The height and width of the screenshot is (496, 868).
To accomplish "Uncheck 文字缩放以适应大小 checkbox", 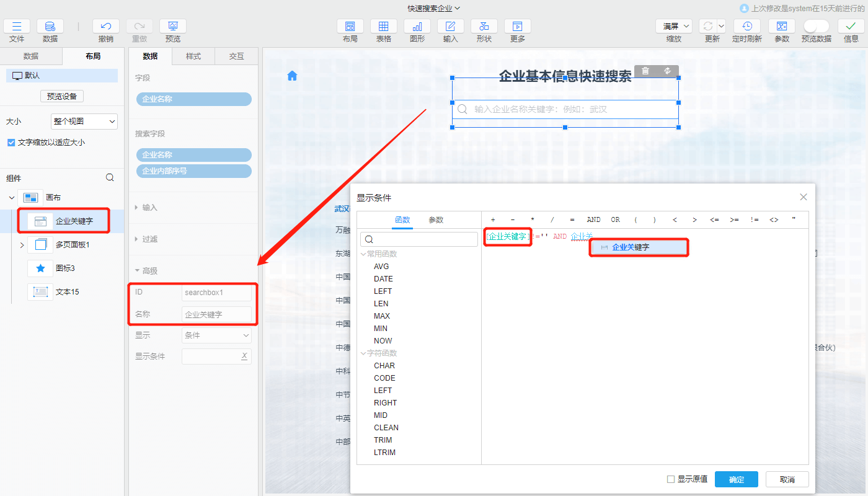I will 11,143.
